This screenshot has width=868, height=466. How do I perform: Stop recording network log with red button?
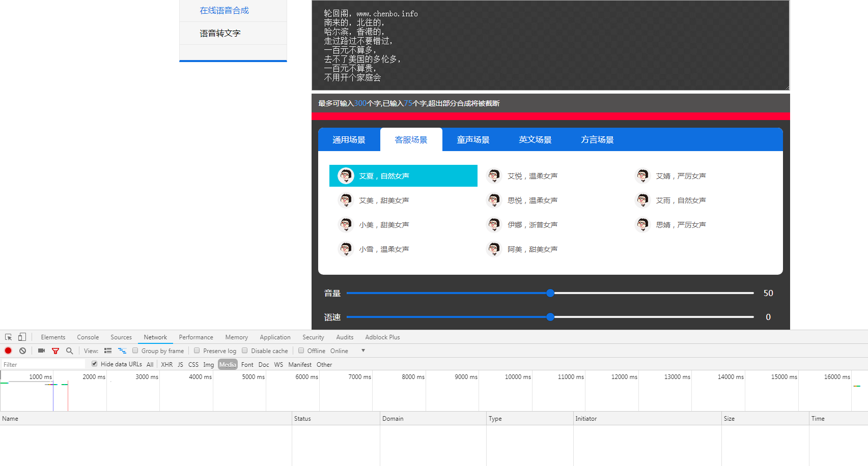click(x=8, y=351)
